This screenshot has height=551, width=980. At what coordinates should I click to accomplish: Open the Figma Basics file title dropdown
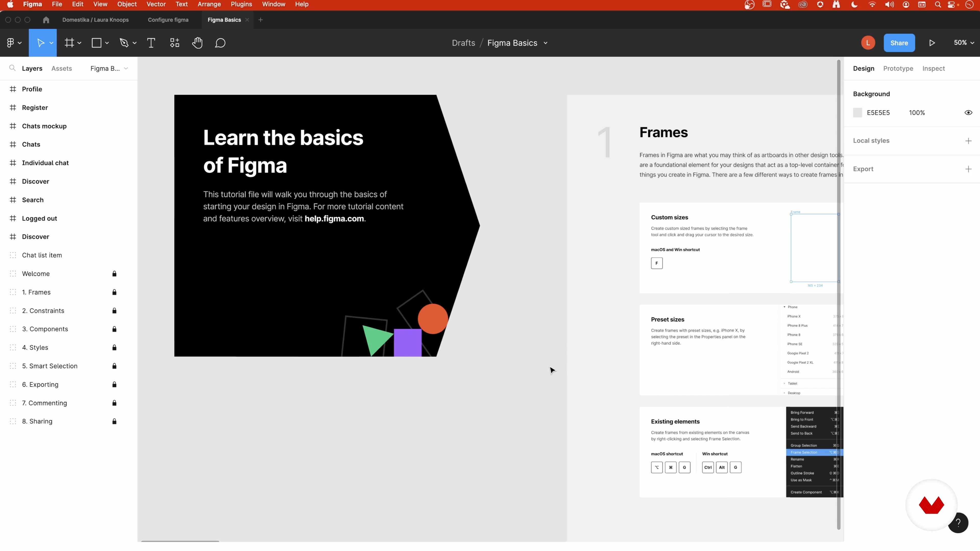546,43
